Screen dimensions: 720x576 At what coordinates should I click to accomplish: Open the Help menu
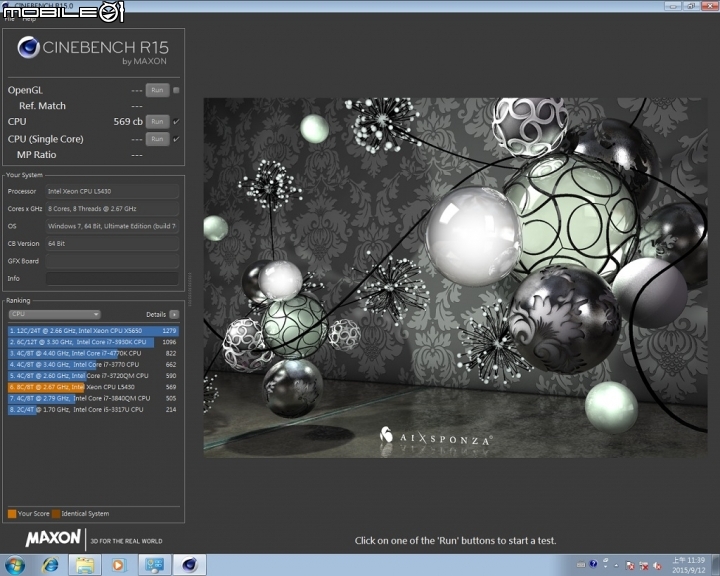pos(29,19)
